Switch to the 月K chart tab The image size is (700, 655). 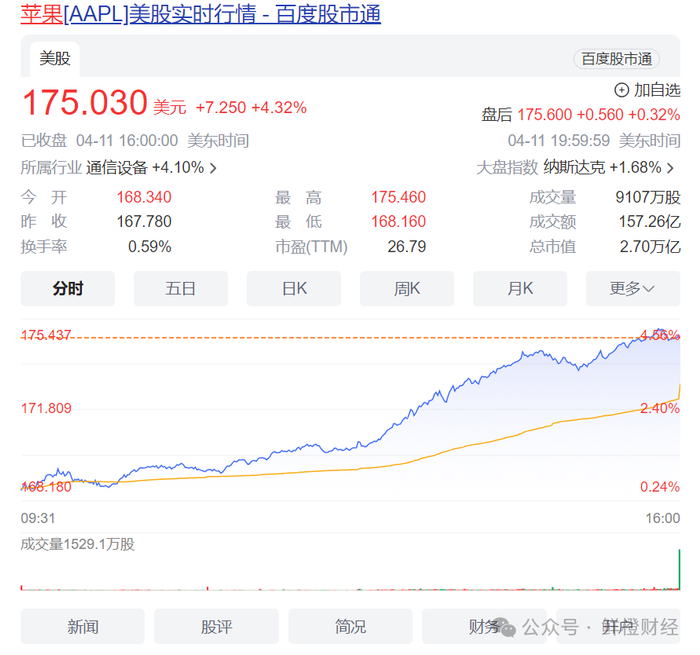520,288
